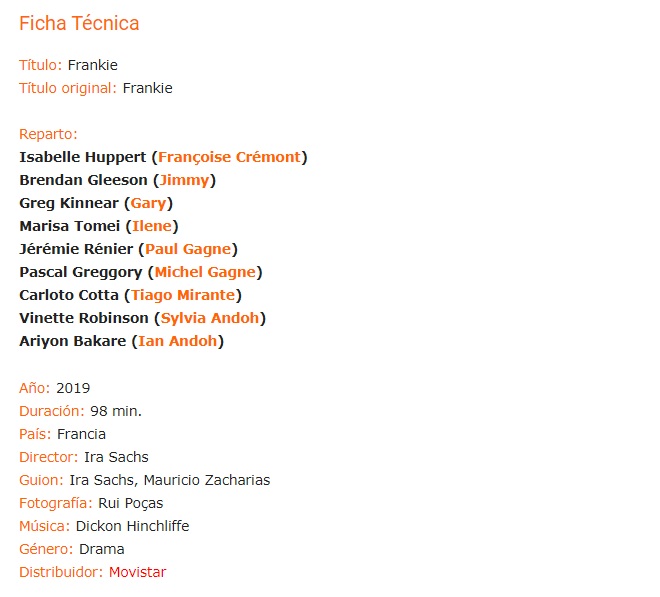The image size is (660, 597).
Task: Open the Tiago Mirante link
Action: pyautogui.click(x=183, y=295)
